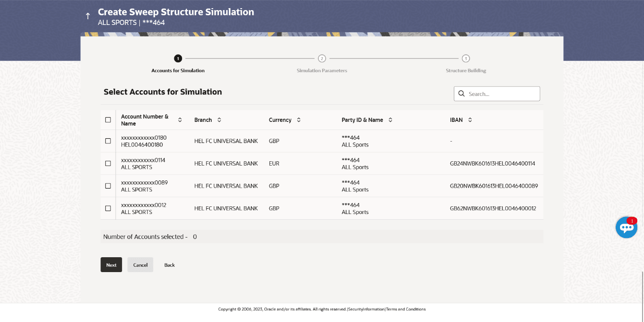Tick checkbox for account ending 0089

coord(108,186)
